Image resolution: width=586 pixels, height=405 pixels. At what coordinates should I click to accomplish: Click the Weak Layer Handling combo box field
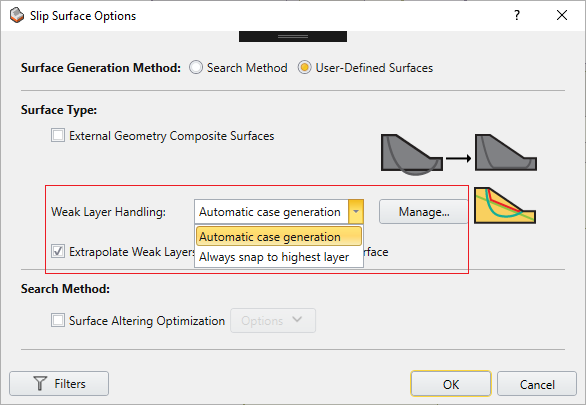(x=279, y=211)
